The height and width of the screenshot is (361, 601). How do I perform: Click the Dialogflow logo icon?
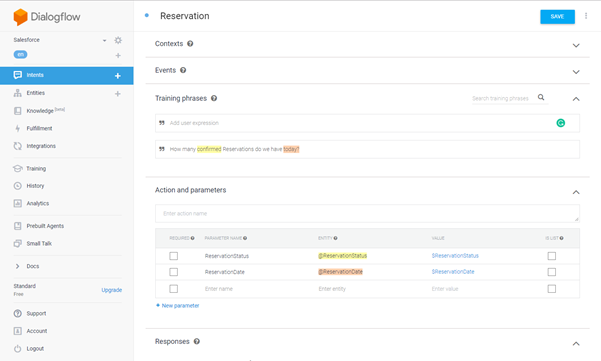pos(20,17)
